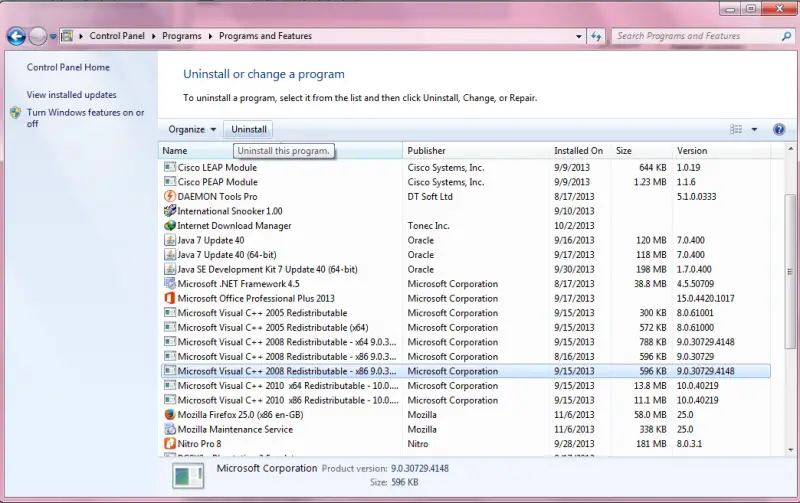Viewport: 800px width, 503px height.
Task: Sort list by Name column header
Action: click(x=281, y=151)
